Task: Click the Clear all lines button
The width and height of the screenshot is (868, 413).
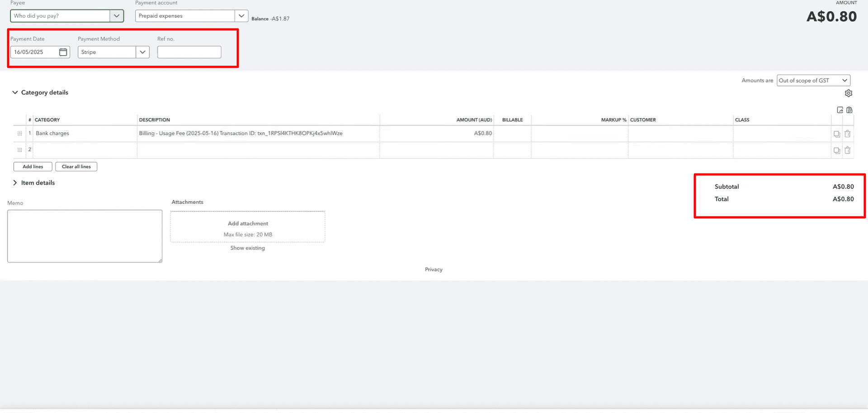Action: (x=76, y=167)
